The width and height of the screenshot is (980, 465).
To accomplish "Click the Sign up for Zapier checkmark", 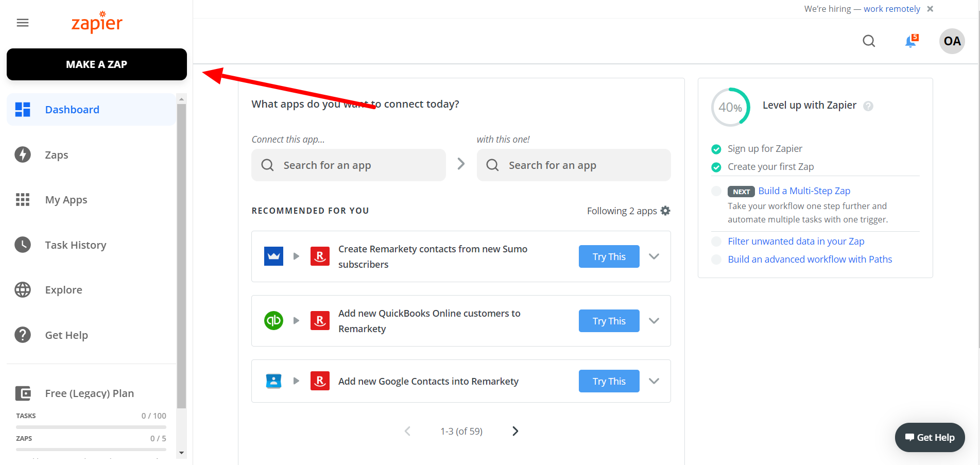I will [x=716, y=149].
